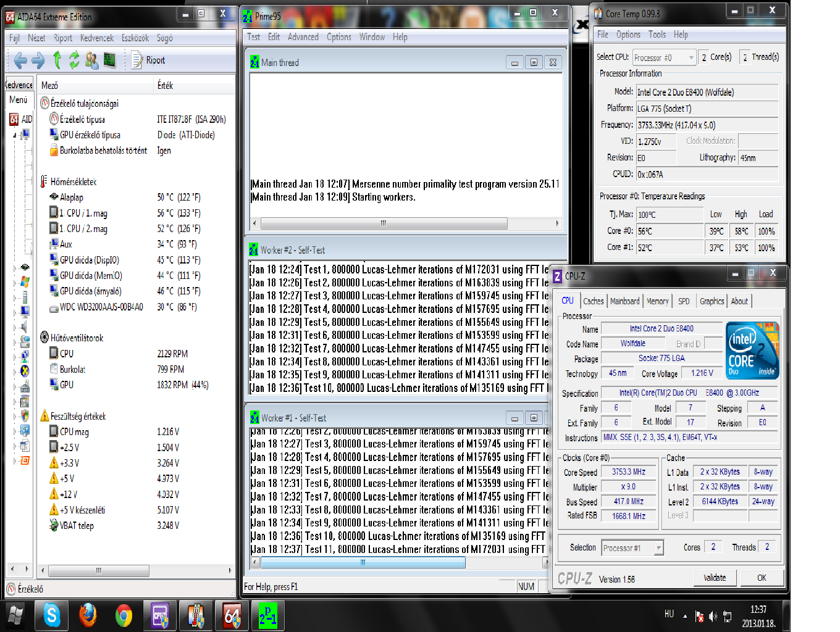The image size is (840, 632).
Task: Open Prime95 Test menu
Action: pos(253,37)
